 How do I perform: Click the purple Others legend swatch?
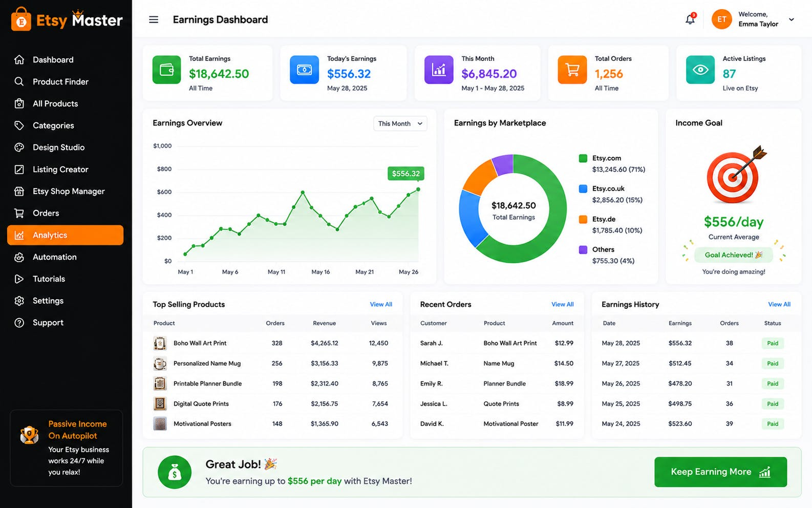click(583, 249)
